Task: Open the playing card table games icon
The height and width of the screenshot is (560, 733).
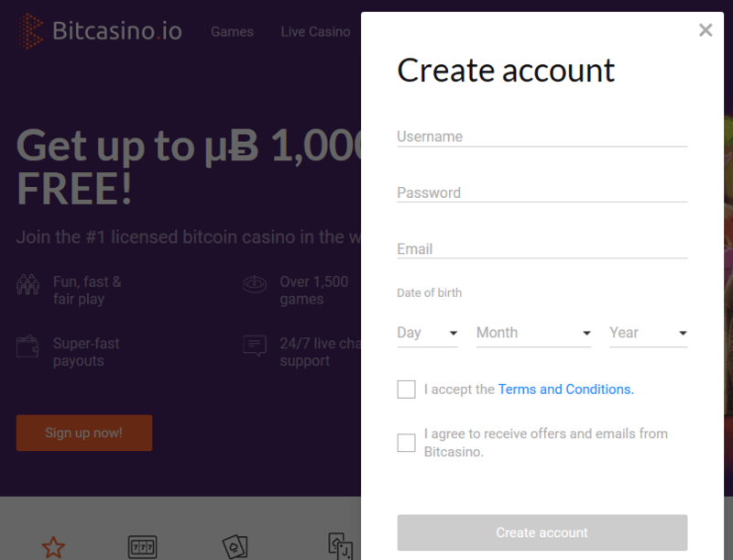Action: (235, 546)
